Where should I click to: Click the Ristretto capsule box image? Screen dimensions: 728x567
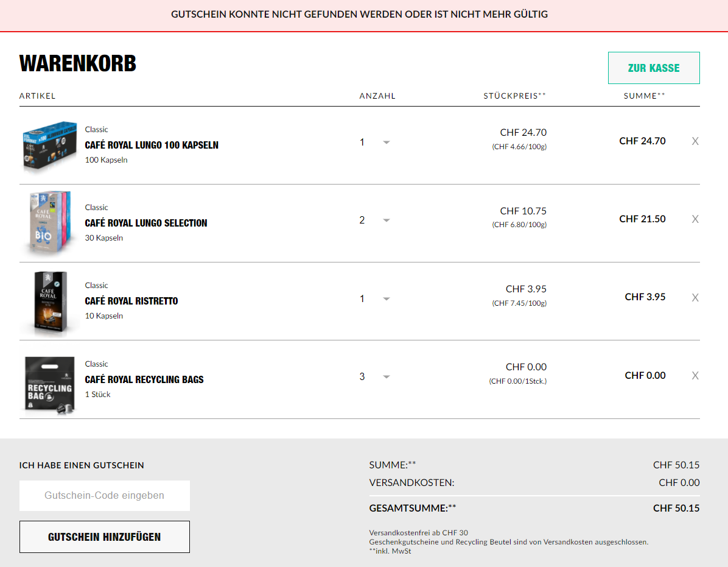pos(49,301)
